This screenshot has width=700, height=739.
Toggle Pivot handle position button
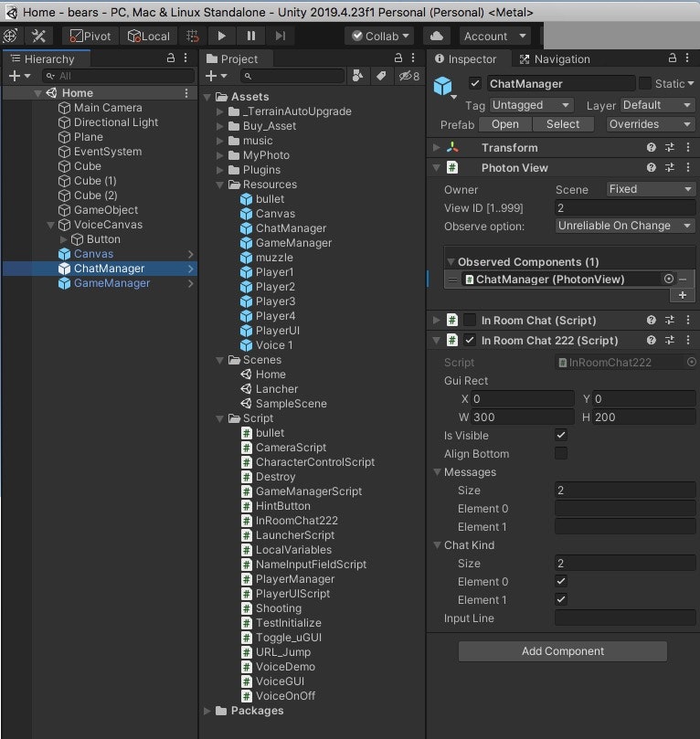click(90, 36)
